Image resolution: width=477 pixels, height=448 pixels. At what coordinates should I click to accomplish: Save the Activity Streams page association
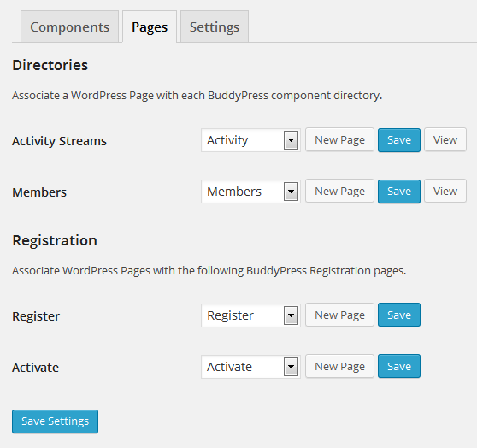[399, 140]
